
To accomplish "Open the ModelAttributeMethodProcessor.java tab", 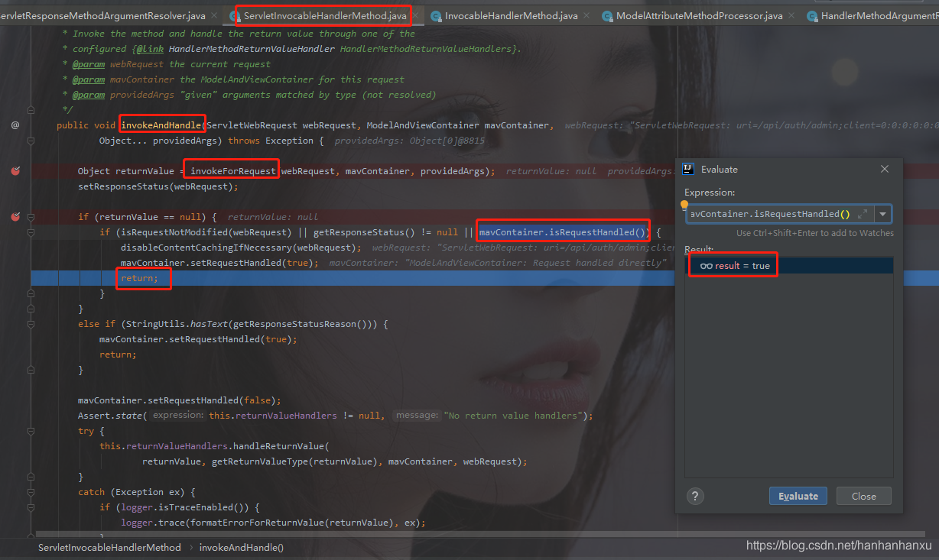I will pyautogui.click(x=699, y=16).
